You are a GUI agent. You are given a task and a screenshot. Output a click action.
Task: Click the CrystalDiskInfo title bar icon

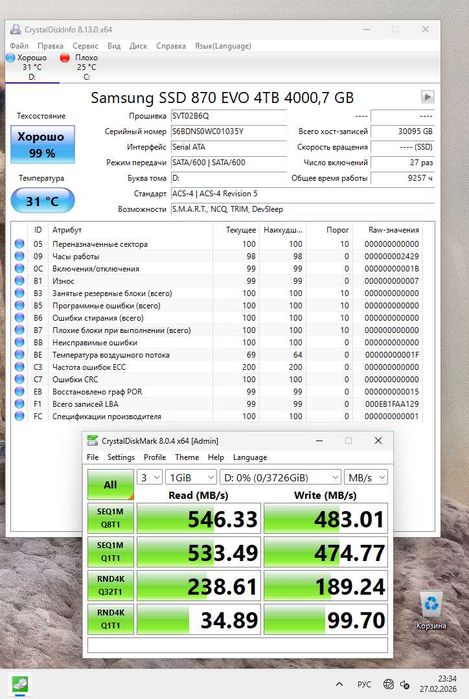(16, 29)
